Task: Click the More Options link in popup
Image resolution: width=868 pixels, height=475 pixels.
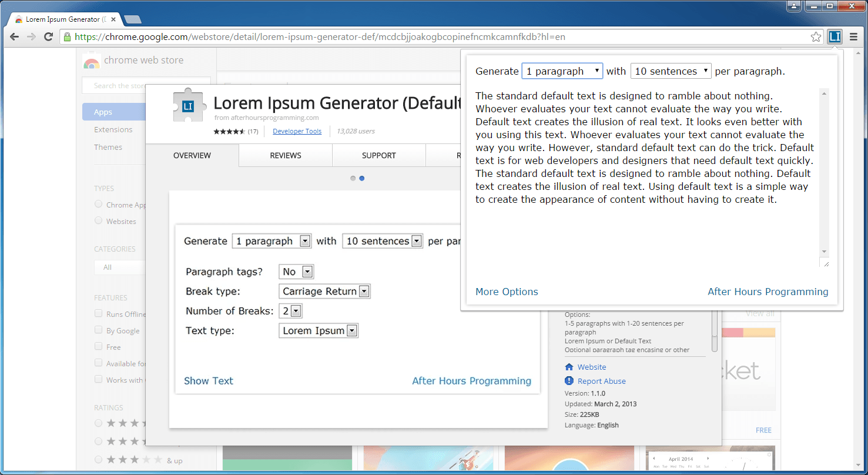Action: [x=507, y=292]
